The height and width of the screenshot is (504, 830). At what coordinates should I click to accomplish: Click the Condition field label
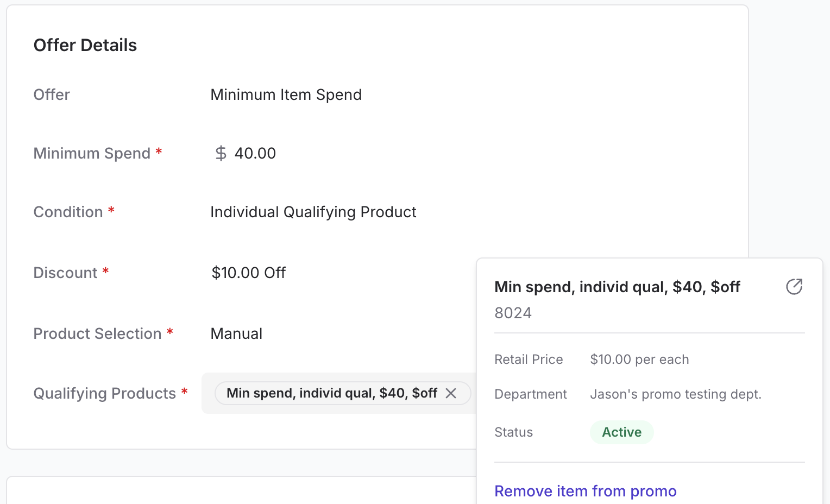click(68, 212)
